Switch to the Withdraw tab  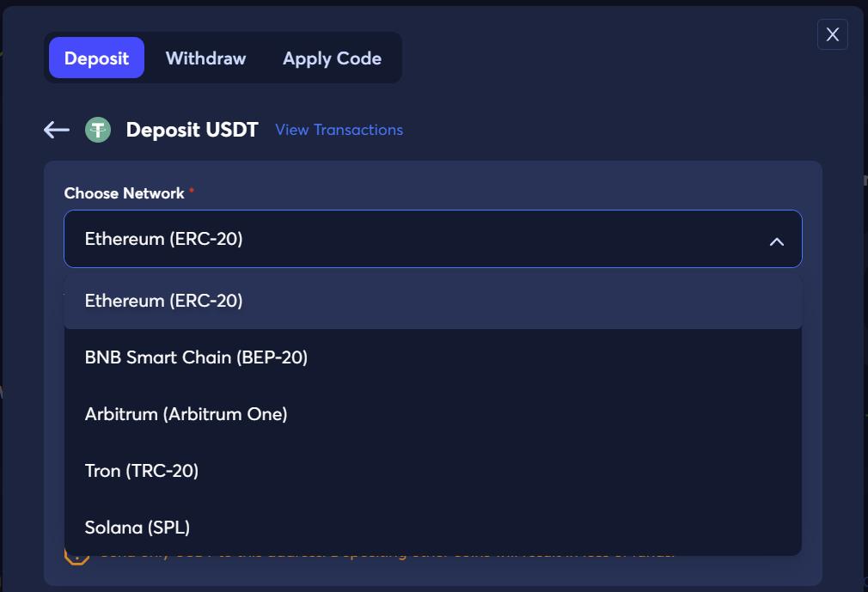pyautogui.click(x=205, y=58)
